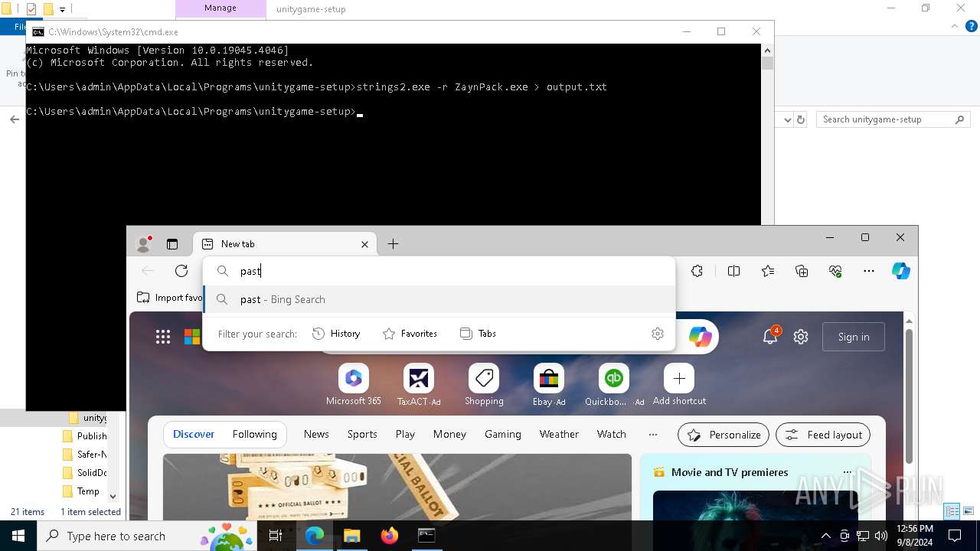Open Edge settings and more menu
The height and width of the screenshot is (551, 980).
pos(869,271)
